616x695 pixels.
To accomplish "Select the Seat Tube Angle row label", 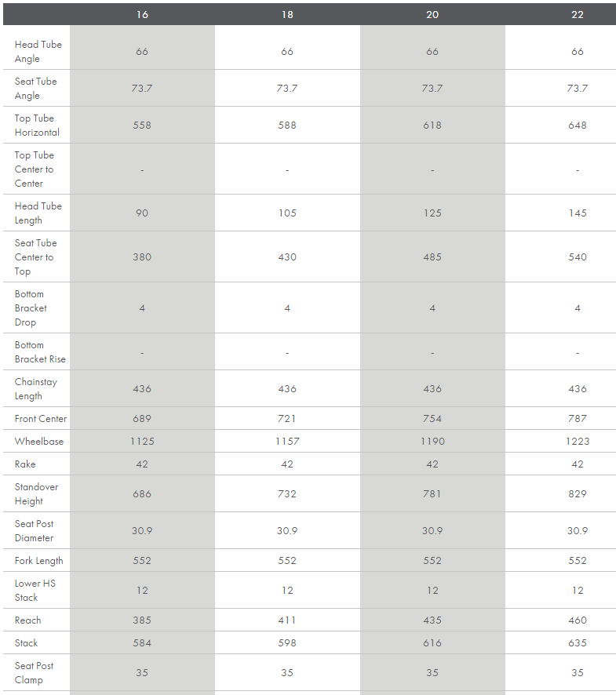I will [35, 89].
